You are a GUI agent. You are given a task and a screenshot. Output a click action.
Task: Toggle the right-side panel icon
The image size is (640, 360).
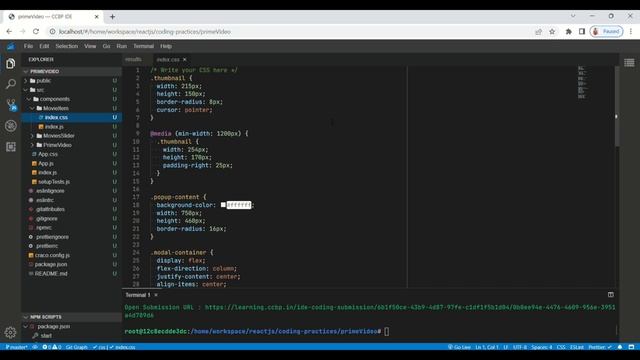tap(629, 62)
